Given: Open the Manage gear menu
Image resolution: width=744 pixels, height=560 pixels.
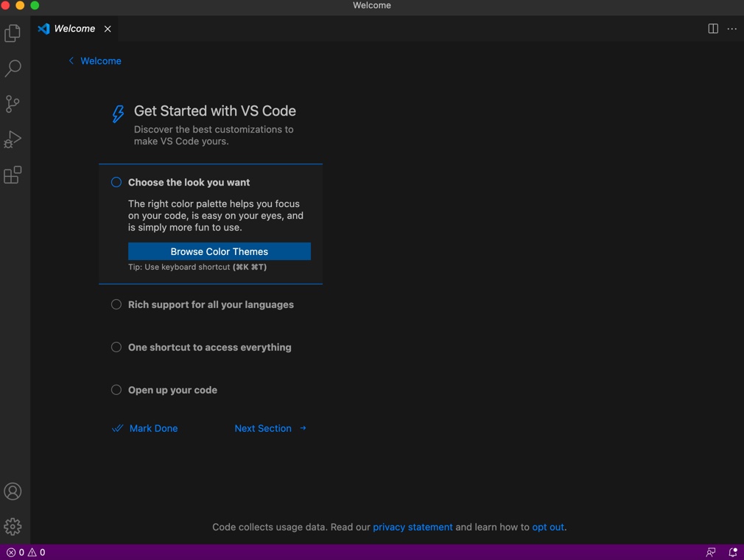Looking at the screenshot, I should coord(13,526).
